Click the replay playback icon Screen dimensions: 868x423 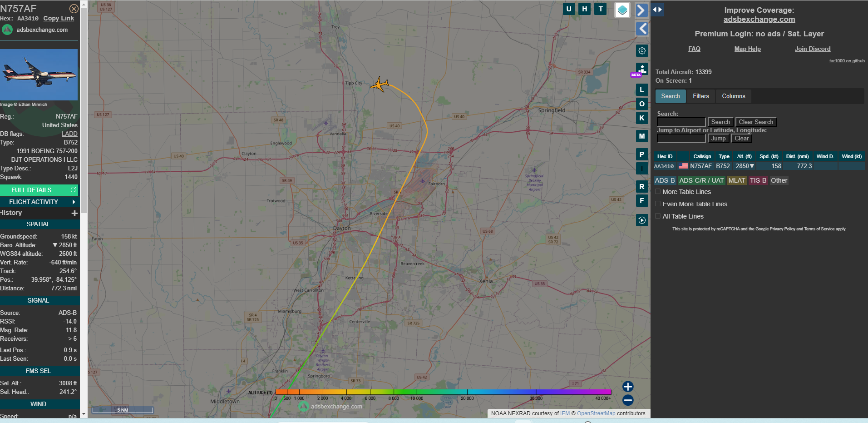[x=642, y=220]
